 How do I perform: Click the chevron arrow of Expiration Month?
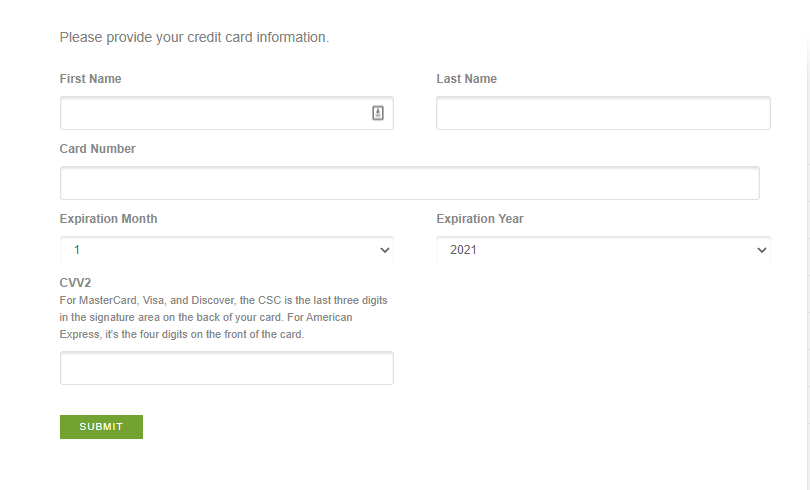coord(384,250)
